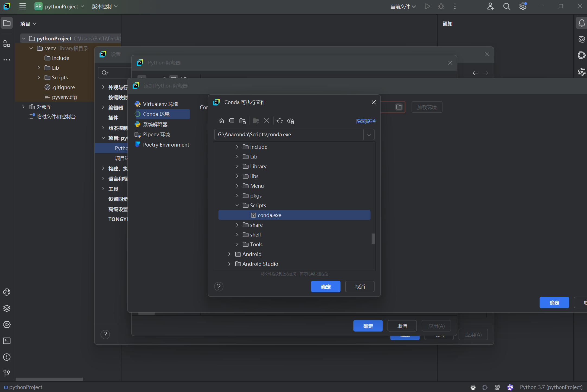This screenshot has height=392, width=587.
Task: Open Terminal tool window
Action: click(x=7, y=341)
